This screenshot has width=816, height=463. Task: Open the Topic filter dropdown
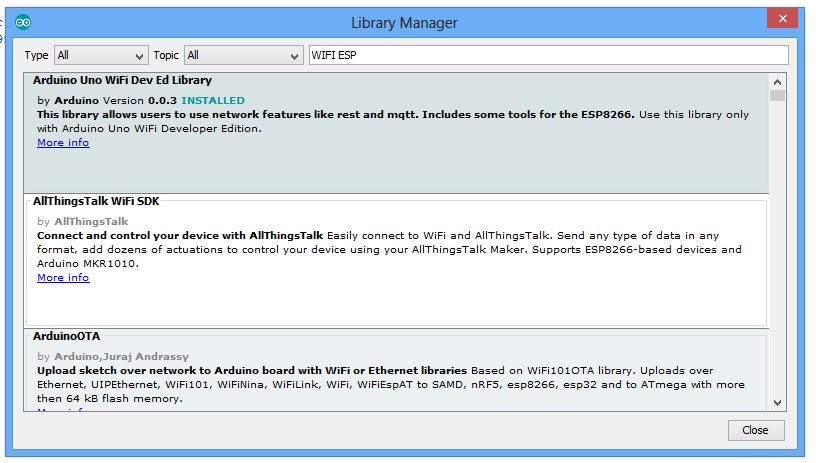coord(244,55)
